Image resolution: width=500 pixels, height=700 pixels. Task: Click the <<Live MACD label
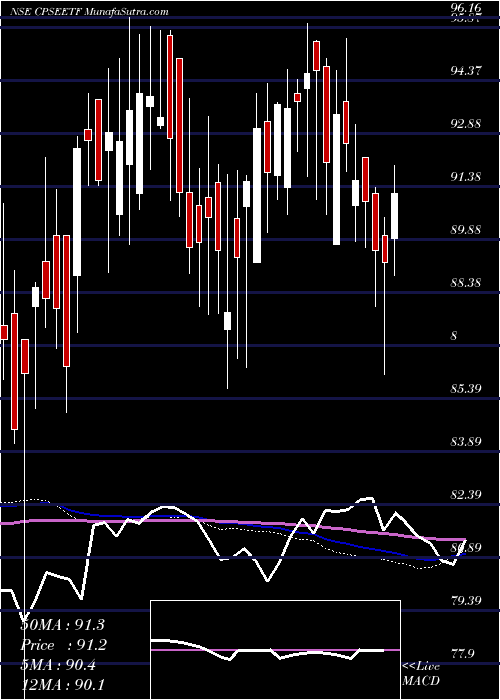pyautogui.click(x=421, y=674)
